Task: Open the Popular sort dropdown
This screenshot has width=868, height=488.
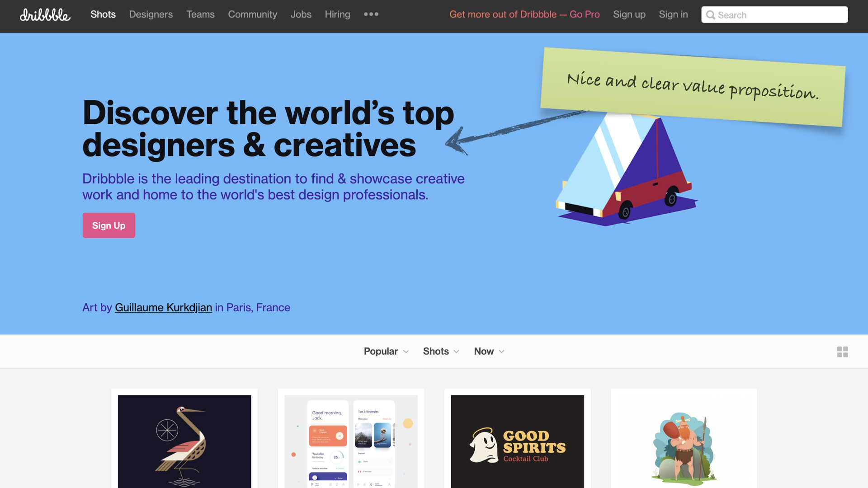Action: click(x=386, y=351)
